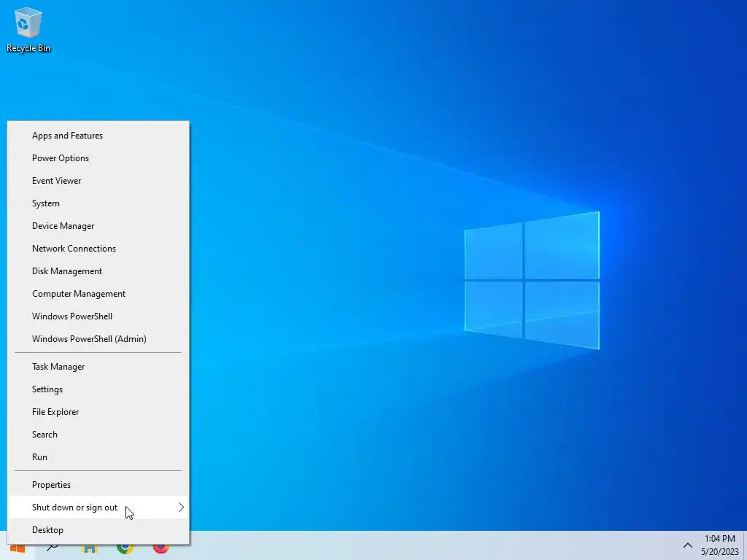Click the Start button on taskbar
747x560 pixels.
[x=18, y=548]
